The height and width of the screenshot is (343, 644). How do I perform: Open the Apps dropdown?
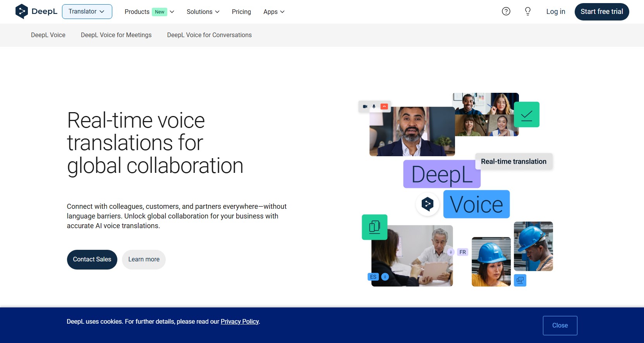tap(274, 12)
